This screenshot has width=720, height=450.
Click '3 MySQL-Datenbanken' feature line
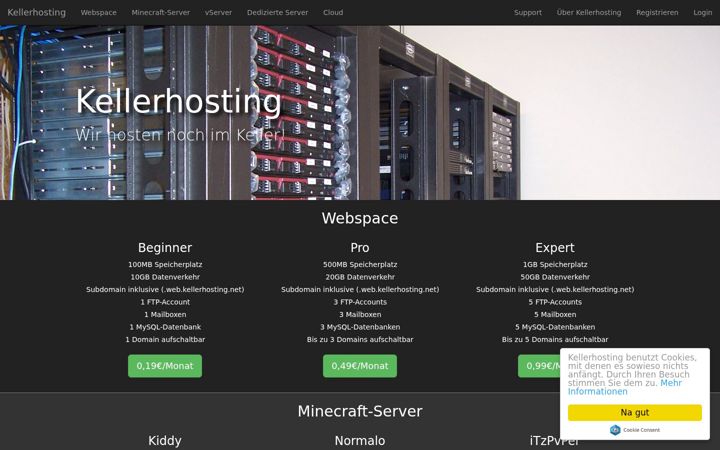tap(360, 327)
